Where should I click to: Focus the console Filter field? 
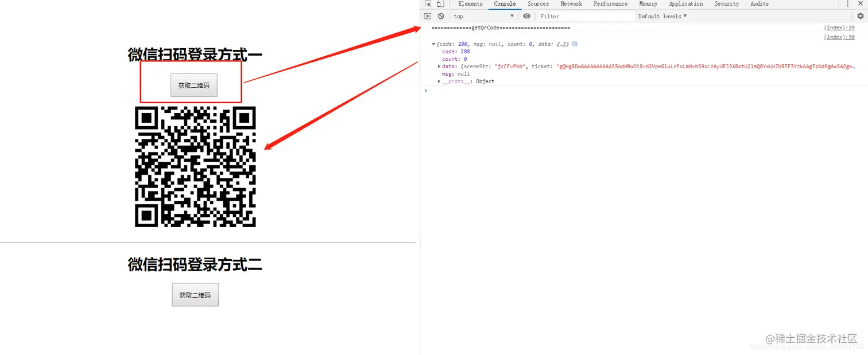point(586,16)
